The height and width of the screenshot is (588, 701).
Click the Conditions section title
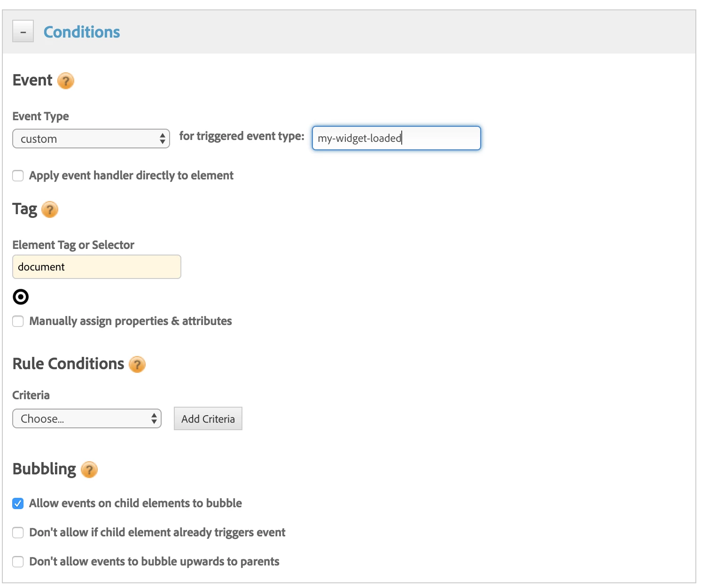pos(82,32)
